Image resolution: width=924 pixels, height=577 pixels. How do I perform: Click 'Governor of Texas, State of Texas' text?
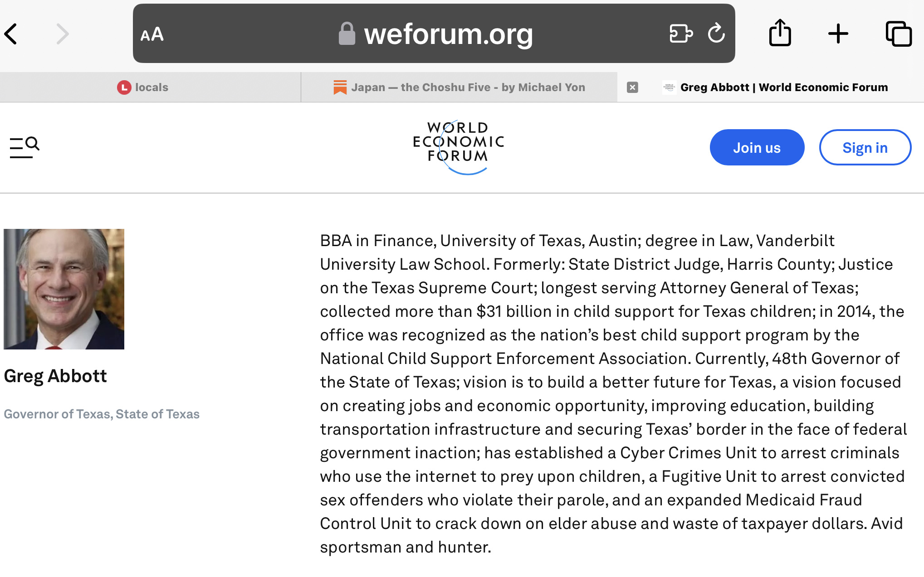pyautogui.click(x=102, y=414)
